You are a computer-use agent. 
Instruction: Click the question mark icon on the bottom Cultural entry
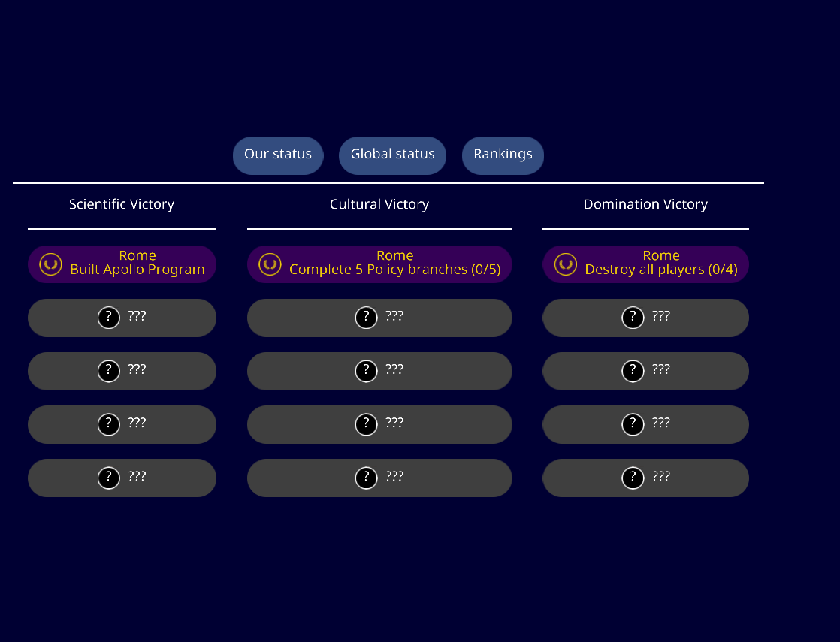click(x=366, y=477)
